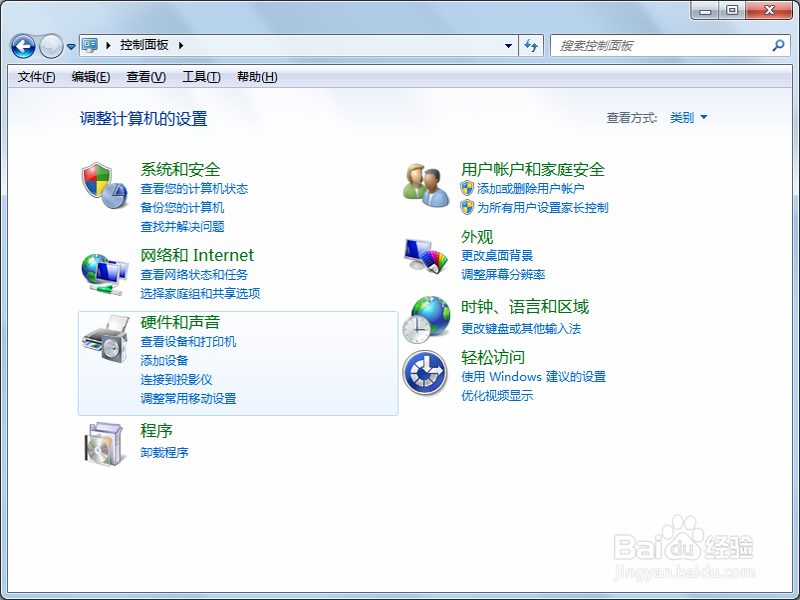Open the 类别 view-by dropdown
The width and height of the screenshot is (800, 600).
pyautogui.click(x=688, y=117)
